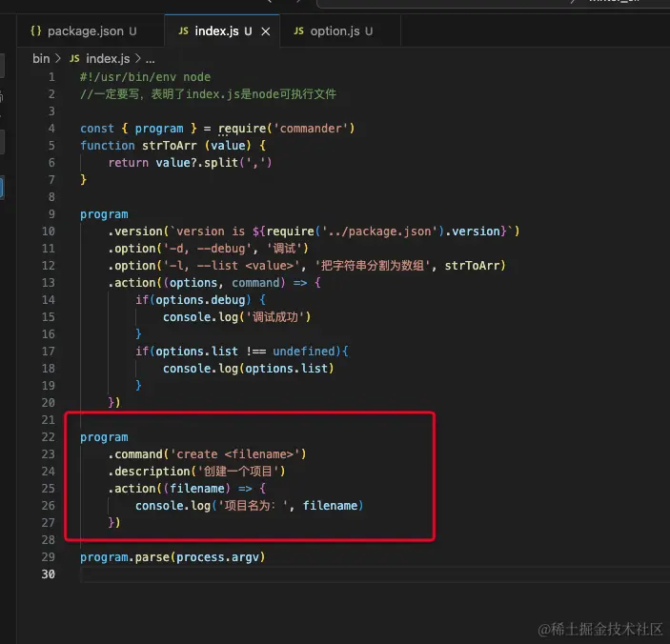Click line number 1 in the gutter

pos(51,77)
